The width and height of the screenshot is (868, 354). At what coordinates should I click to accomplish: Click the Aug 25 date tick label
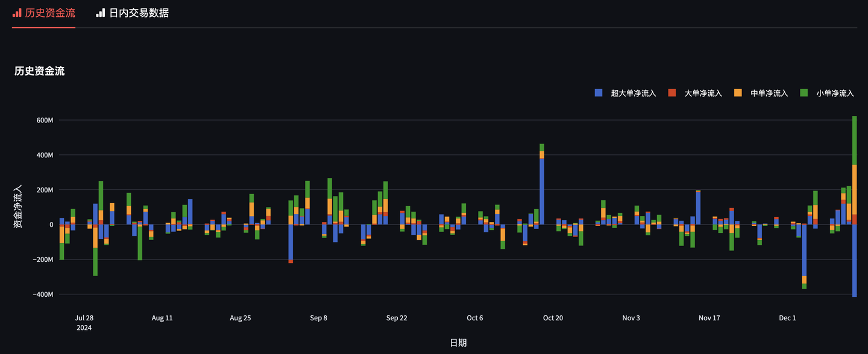(x=240, y=318)
